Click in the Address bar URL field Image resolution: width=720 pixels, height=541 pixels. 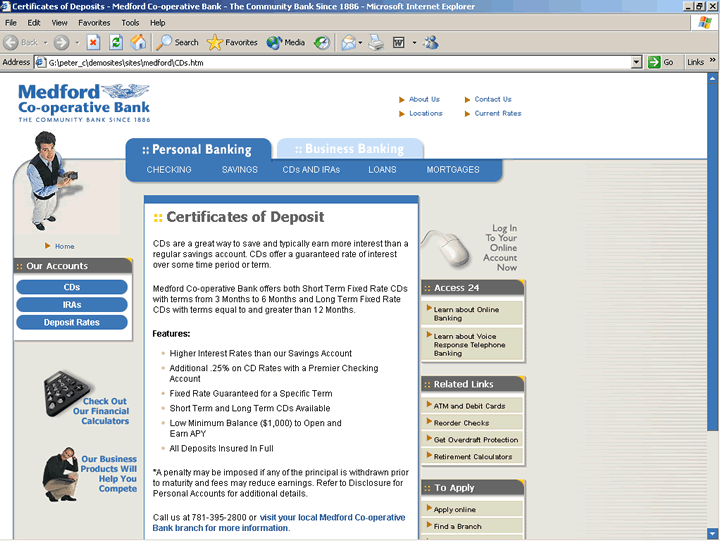point(339,62)
